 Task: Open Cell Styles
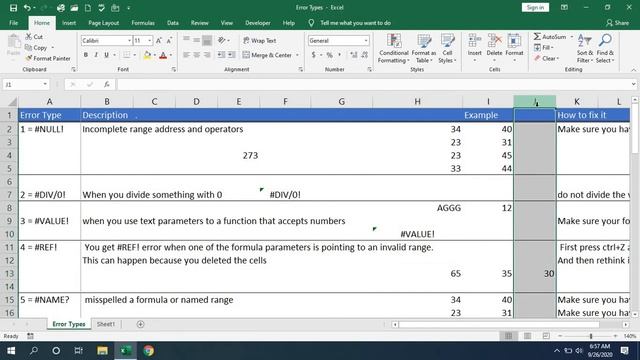click(447, 49)
